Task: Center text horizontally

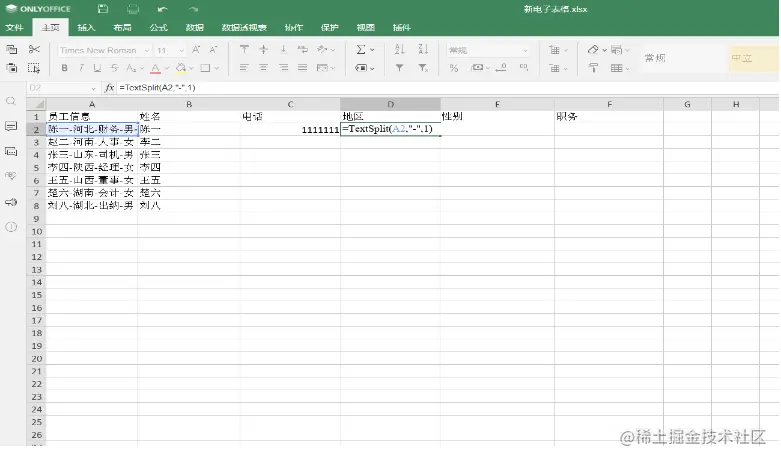Action: tap(263, 68)
